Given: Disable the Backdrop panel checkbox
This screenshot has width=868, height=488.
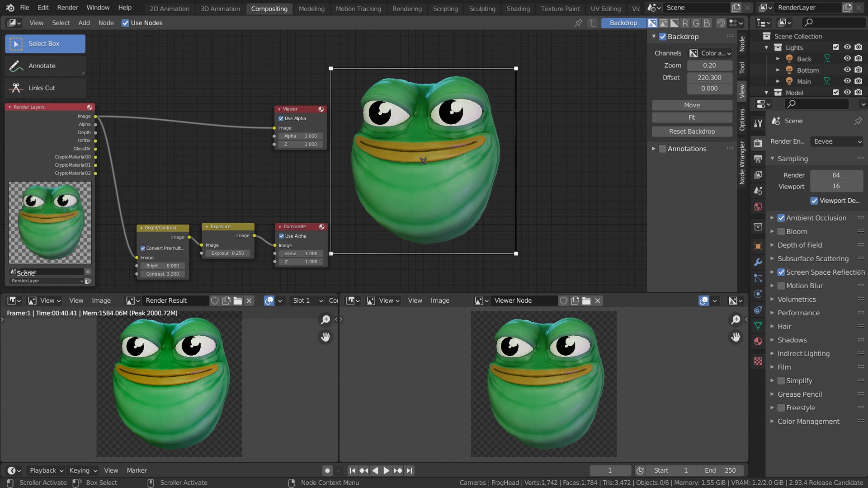Looking at the screenshot, I should pos(663,37).
